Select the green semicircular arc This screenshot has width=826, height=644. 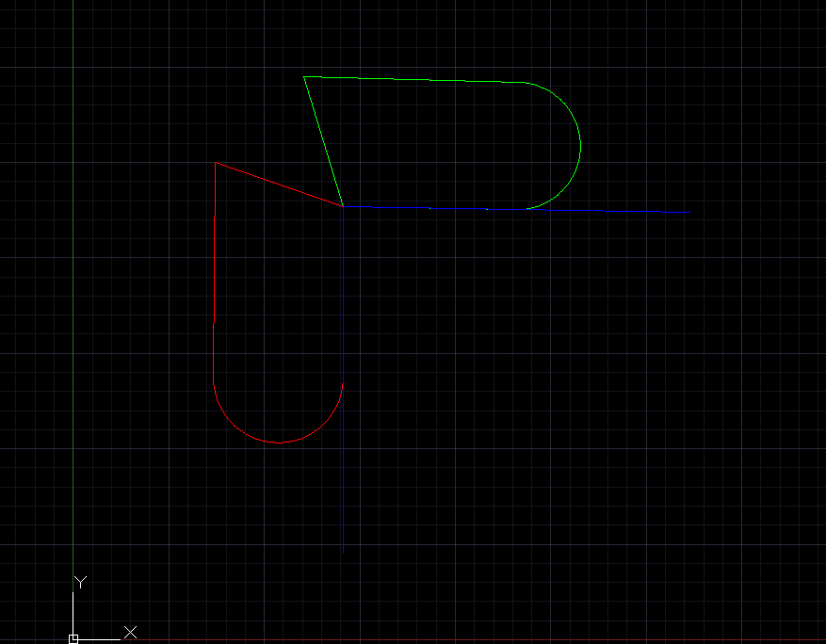click(x=580, y=145)
